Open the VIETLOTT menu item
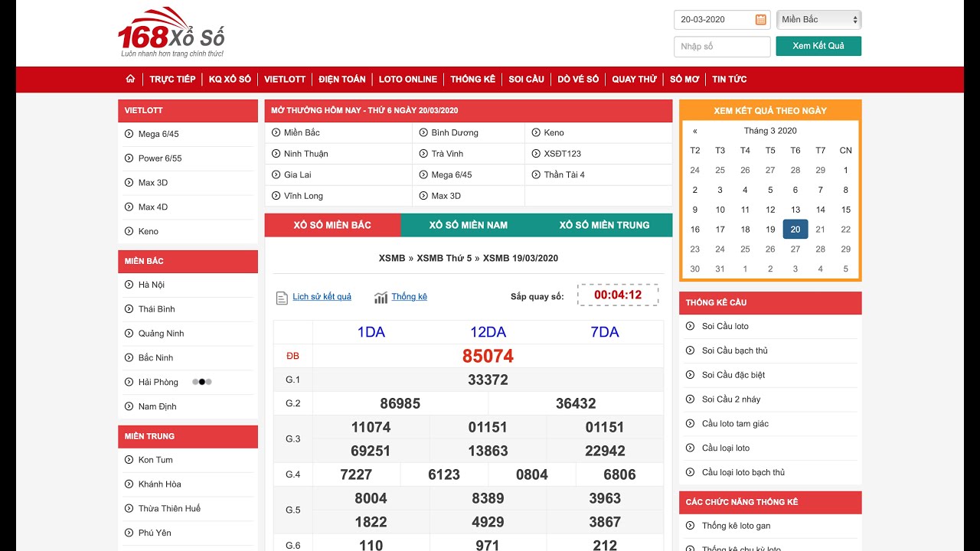The width and height of the screenshot is (980, 551). coord(285,79)
